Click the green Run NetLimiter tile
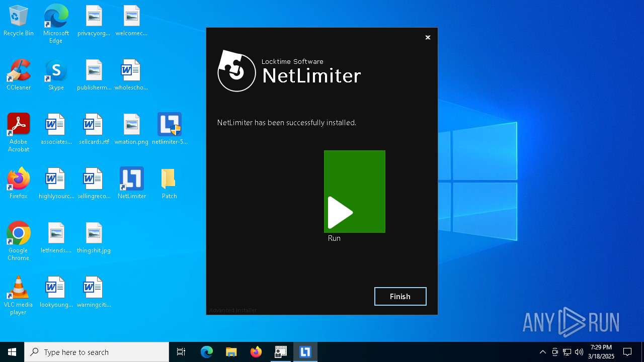The width and height of the screenshot is (644, 362). (355, 192)
